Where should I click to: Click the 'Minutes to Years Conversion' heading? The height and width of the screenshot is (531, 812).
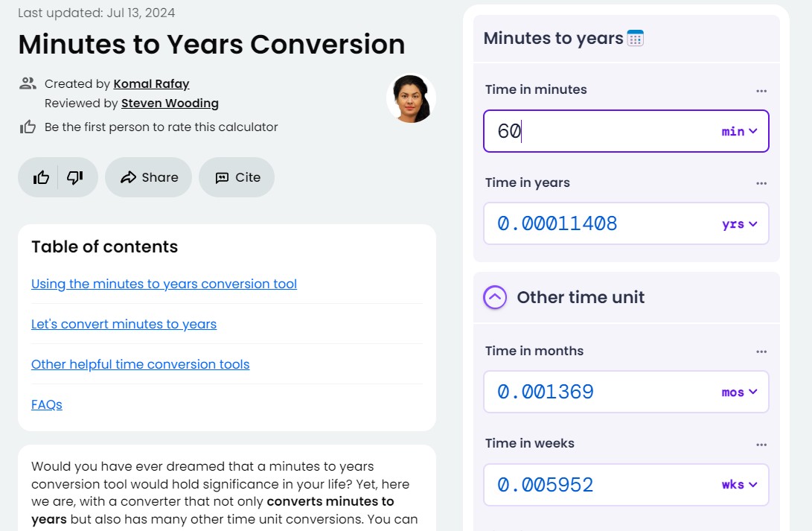212,45
